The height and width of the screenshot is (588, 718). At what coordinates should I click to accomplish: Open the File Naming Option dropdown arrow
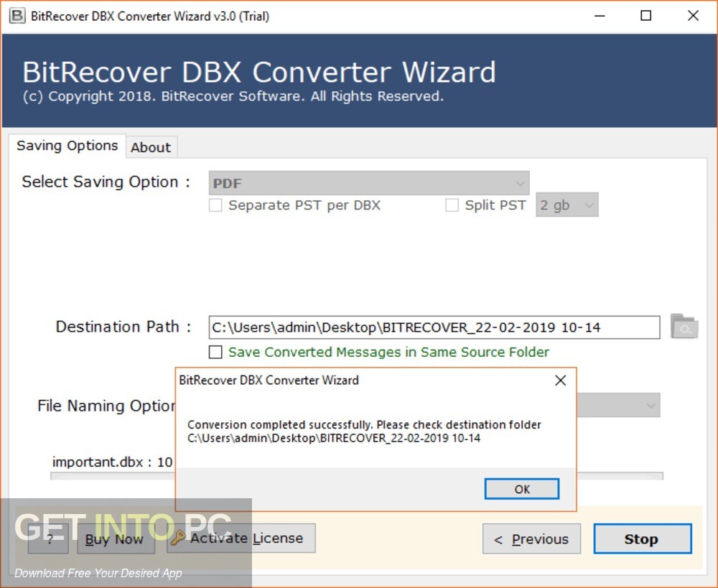[651, 405]
